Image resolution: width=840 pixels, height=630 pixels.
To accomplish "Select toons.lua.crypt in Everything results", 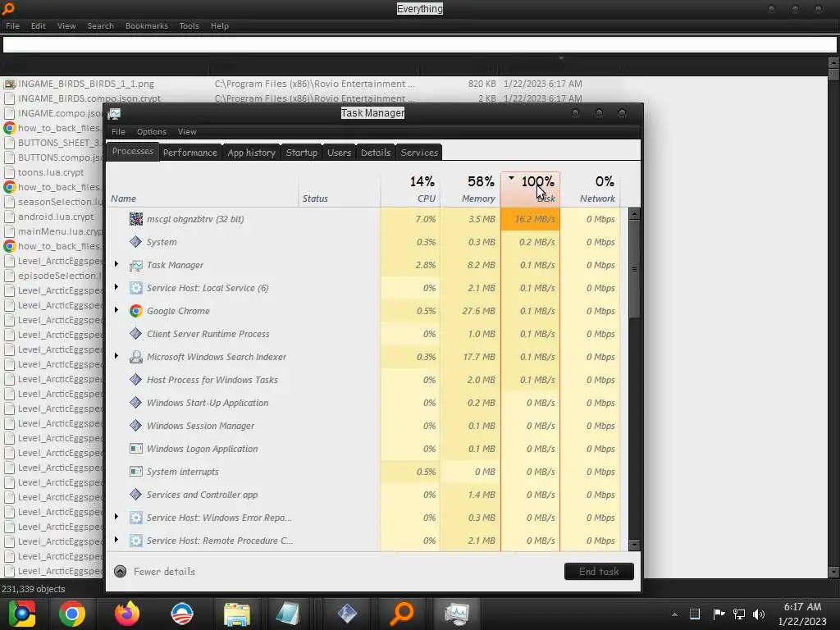I will pyautogui.click(x=50, y=172).
